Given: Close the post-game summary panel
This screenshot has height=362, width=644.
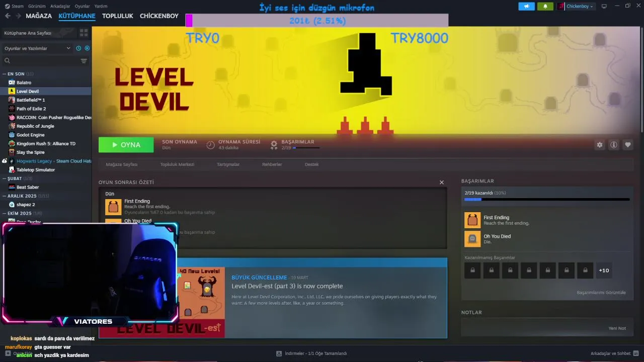Looking at the screenshot, I should pos(442,183).
